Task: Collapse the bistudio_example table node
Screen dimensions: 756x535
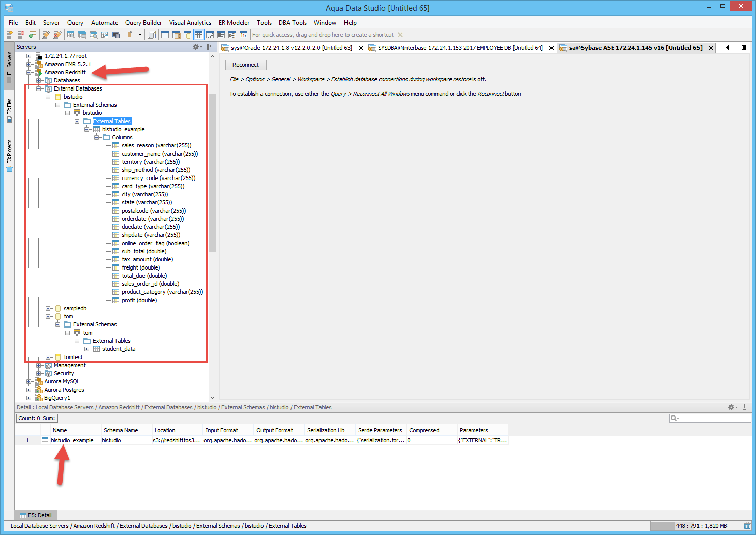Action: [87, 129]
